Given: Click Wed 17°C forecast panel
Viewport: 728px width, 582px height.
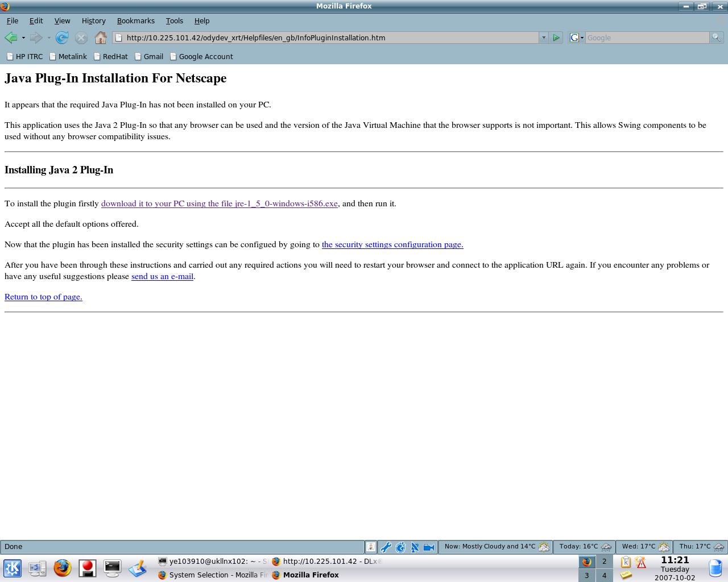Looking at the screenshot, I should pyautogui.click(x=644, y=547).
